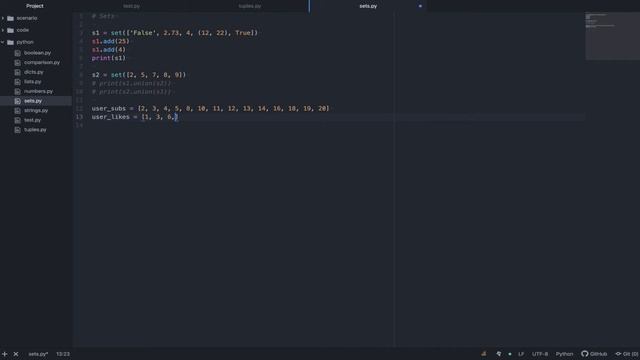Change UTF-8 file encoding

(540, 354)
